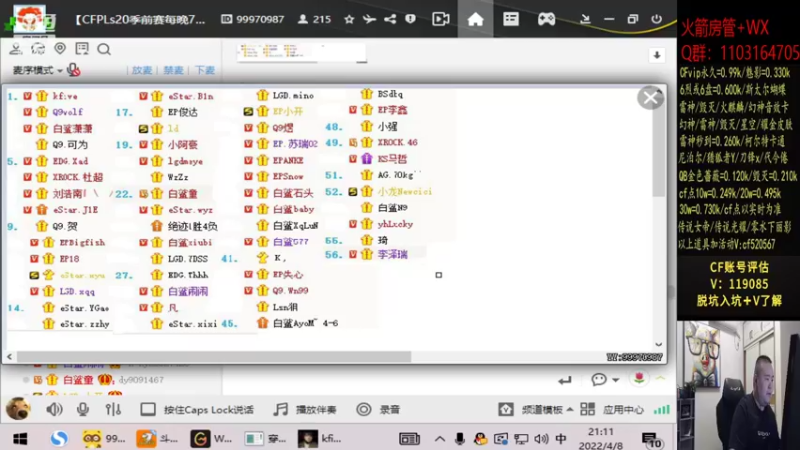Select user XROCK.46 in list
The width and height of the screenshot is (800, 450).
tap(397, 142)
